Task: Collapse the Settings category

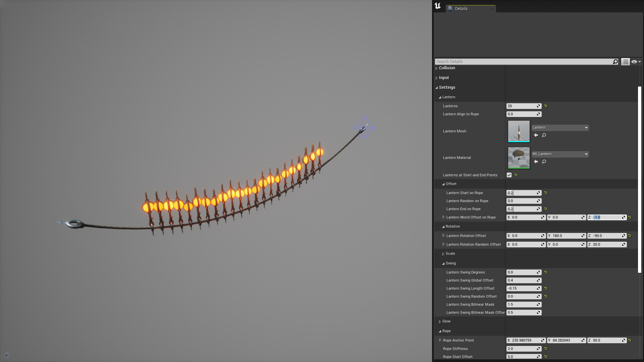Action: pyautogui.click(x=437, y=87)
